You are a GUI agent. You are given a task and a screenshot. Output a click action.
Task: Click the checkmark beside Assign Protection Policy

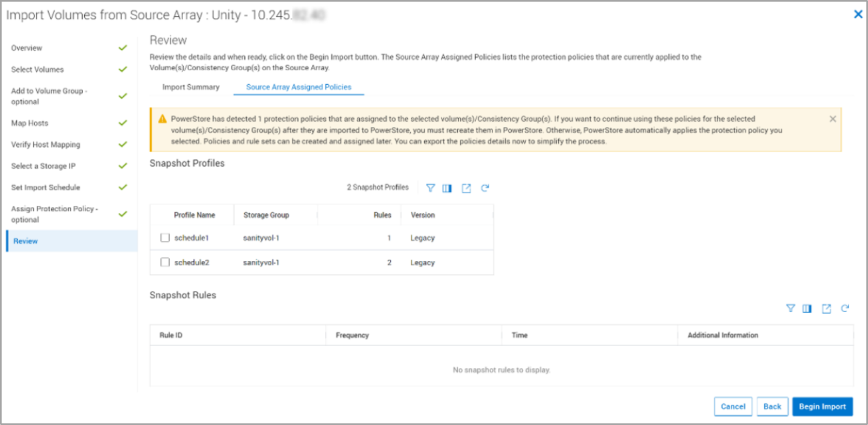(123, 214)
